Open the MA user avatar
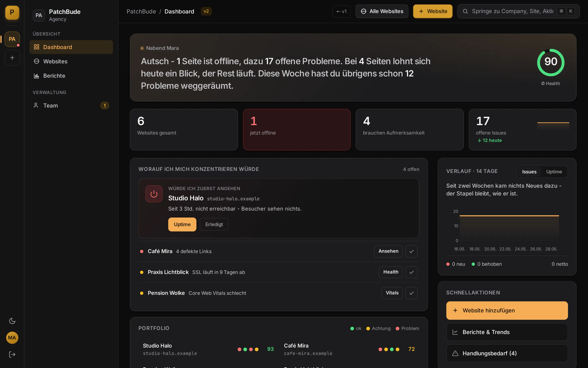Image resolution: width=588 pixels, height=368 pixels. click(12, 338)
